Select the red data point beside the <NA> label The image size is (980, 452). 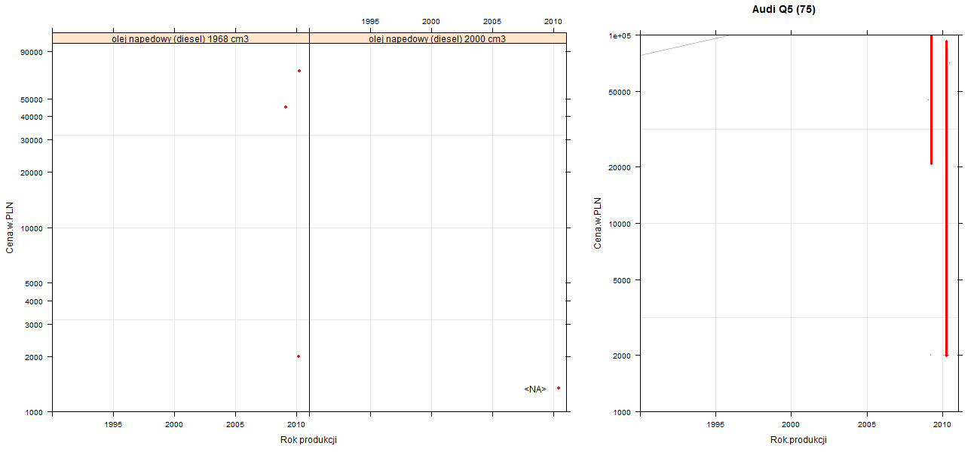point(559,388)
